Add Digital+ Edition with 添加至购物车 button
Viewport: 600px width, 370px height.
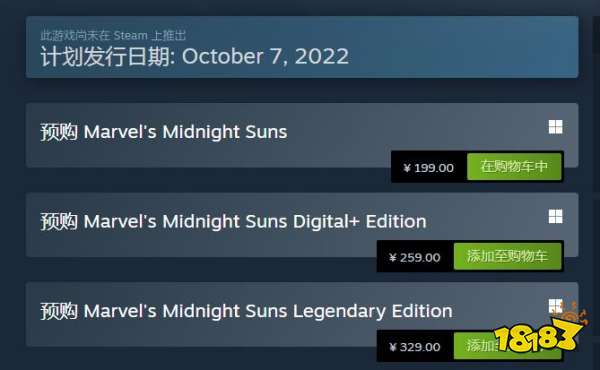point(507,256)
